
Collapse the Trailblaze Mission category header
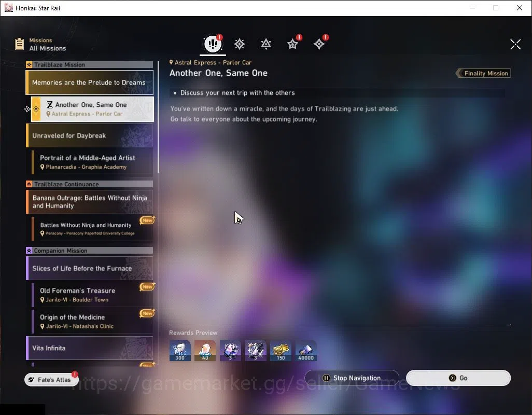(x=90, y=64)
